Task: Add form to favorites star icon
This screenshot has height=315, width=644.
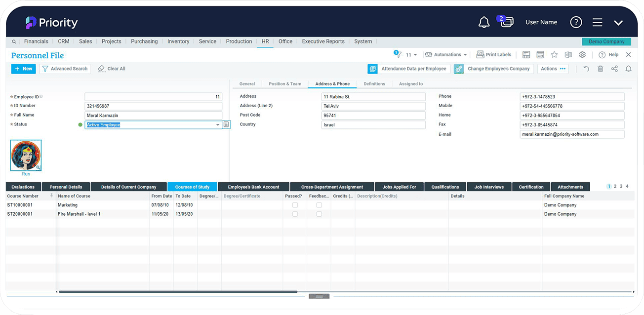Action: [554, 55]
